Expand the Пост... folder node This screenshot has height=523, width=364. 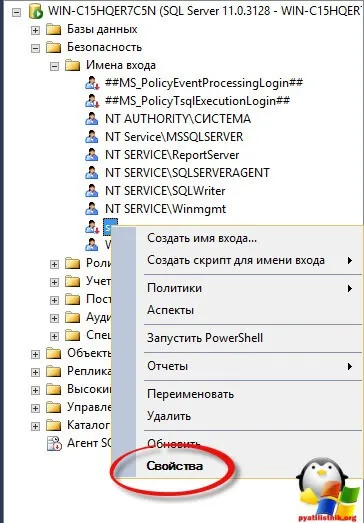(x=54, y=301)
